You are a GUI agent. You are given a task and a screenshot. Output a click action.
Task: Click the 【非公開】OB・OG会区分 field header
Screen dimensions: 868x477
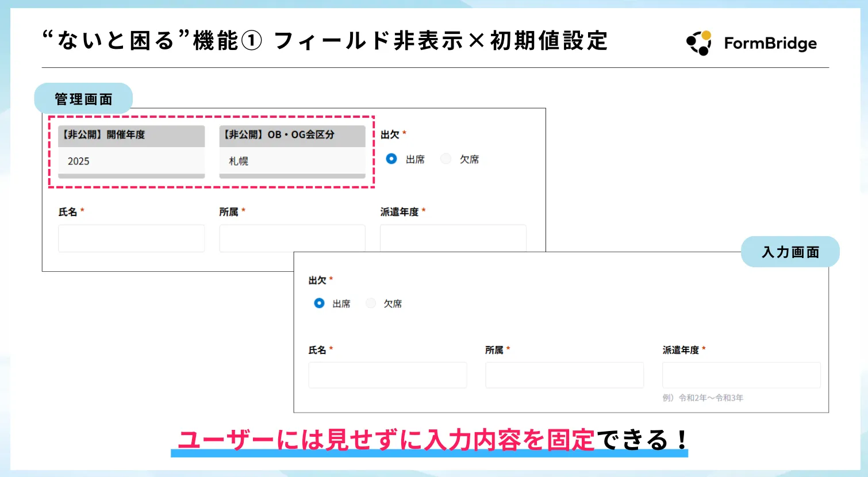(x=292, y=135)
